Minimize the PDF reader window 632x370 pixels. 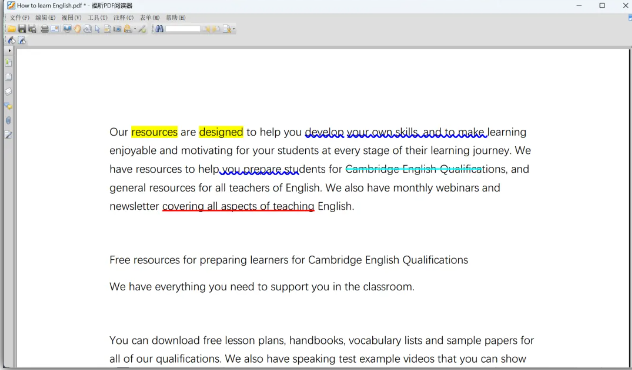[579, 6]
